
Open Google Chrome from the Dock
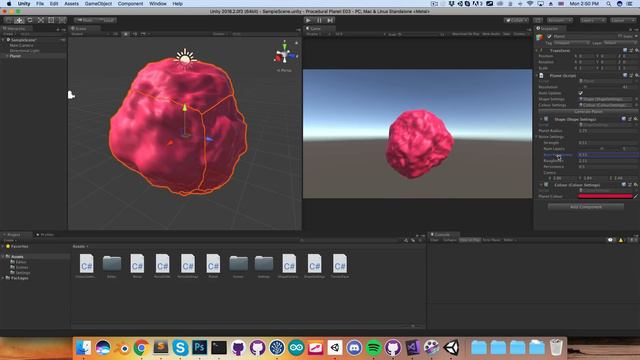pyautogui.click(x=141, y=348)
